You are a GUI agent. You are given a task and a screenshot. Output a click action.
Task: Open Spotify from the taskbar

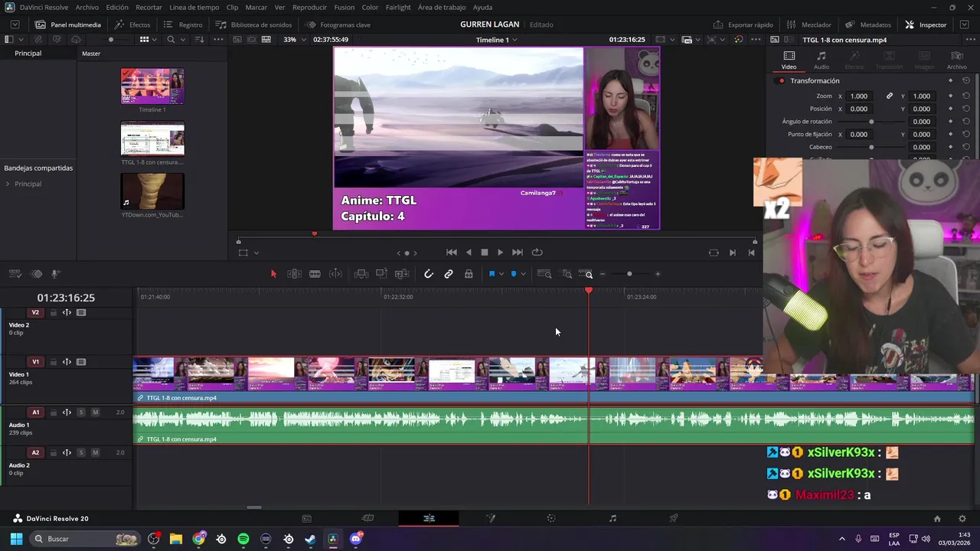click(x=243, y=539)
